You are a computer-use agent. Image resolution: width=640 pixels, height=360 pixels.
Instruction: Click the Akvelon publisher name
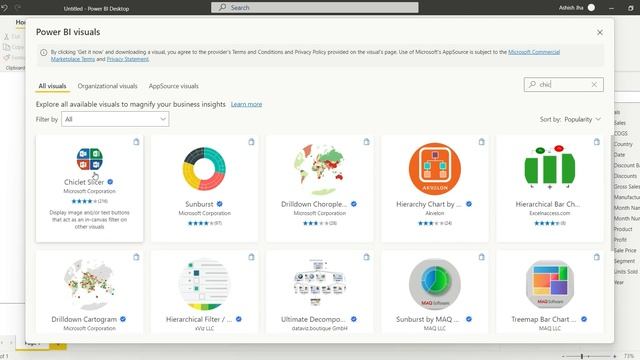pos(435,213)
